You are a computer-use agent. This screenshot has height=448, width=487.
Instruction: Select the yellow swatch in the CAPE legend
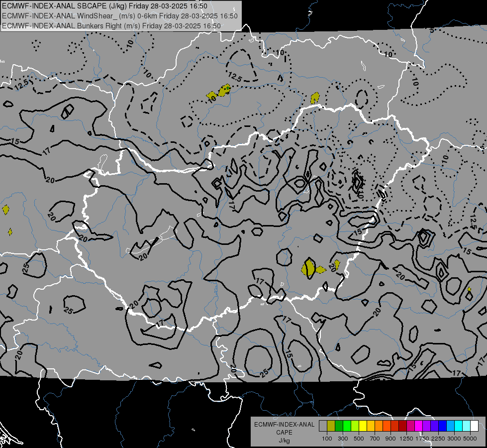click(363, 426)
